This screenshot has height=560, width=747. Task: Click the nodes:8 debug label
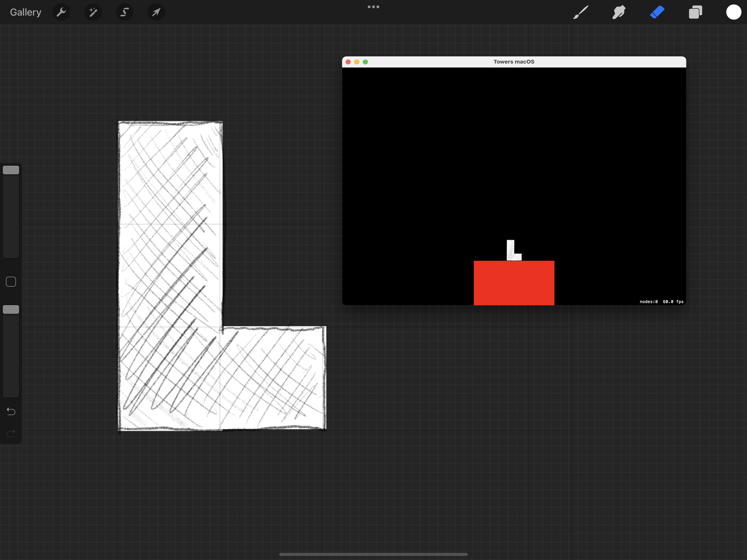click(649, 302)
